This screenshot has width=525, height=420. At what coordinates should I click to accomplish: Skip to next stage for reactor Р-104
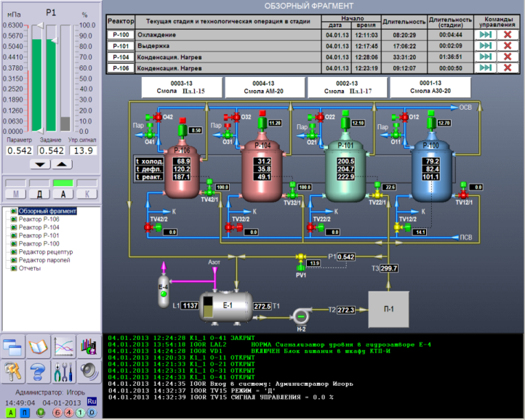[x=485, y=57]
